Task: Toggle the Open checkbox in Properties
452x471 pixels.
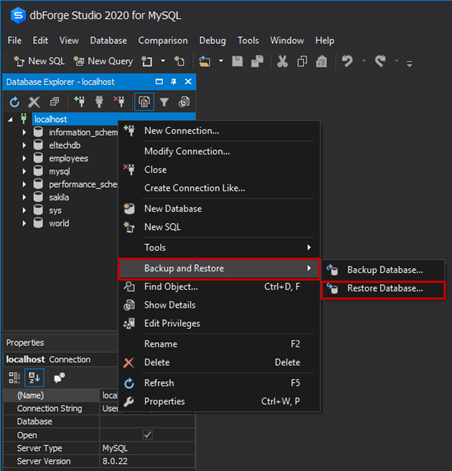Action: (148, 435)
